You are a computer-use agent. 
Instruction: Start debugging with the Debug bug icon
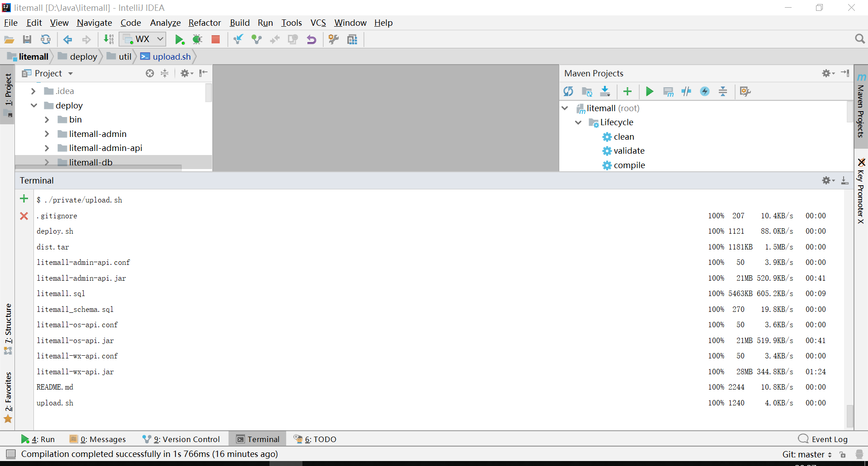[x=197, y=40]
